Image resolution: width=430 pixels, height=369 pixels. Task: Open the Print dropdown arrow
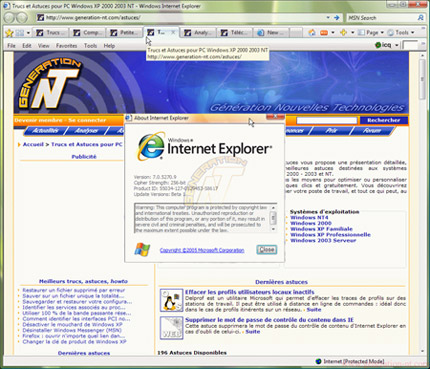353,33
